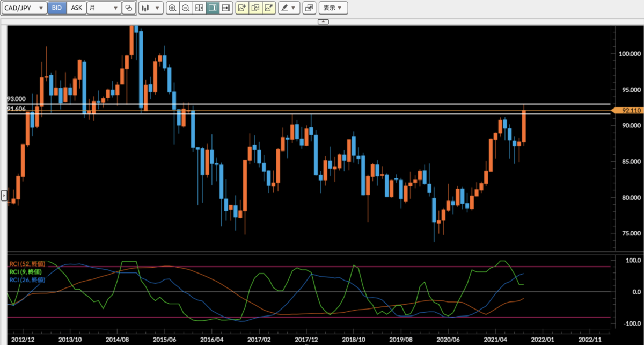Fit the entire chart to view
Viewport: 644px width, 345px height.
pos(199,8)
